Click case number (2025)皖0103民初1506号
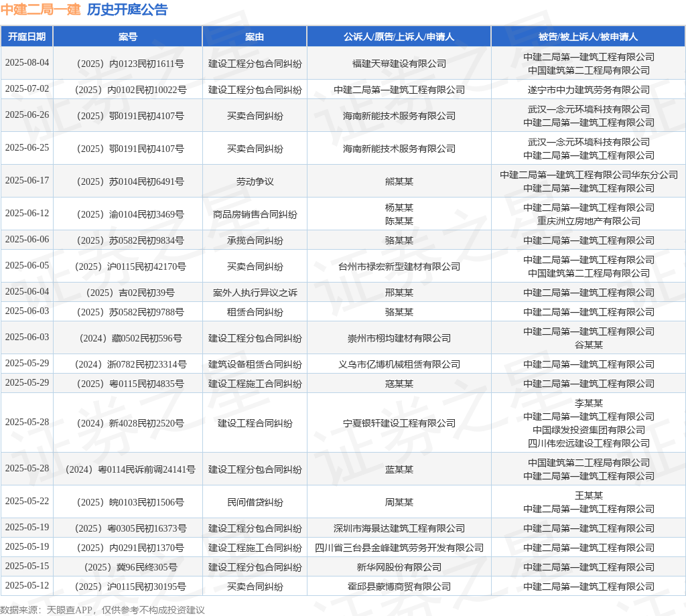The height and width of the screenshot is (616, 686). click(x=131, y=502)
